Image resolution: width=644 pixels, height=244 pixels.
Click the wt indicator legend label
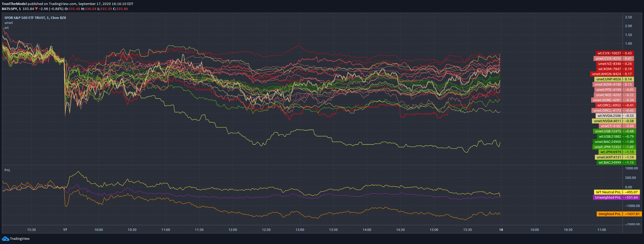[7, 28]
